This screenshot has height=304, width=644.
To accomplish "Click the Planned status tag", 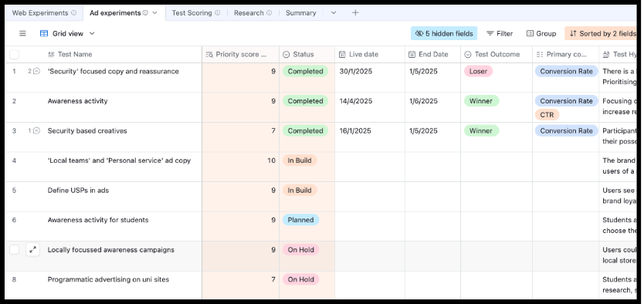I will pyautogui.click(x=300, y=220).
